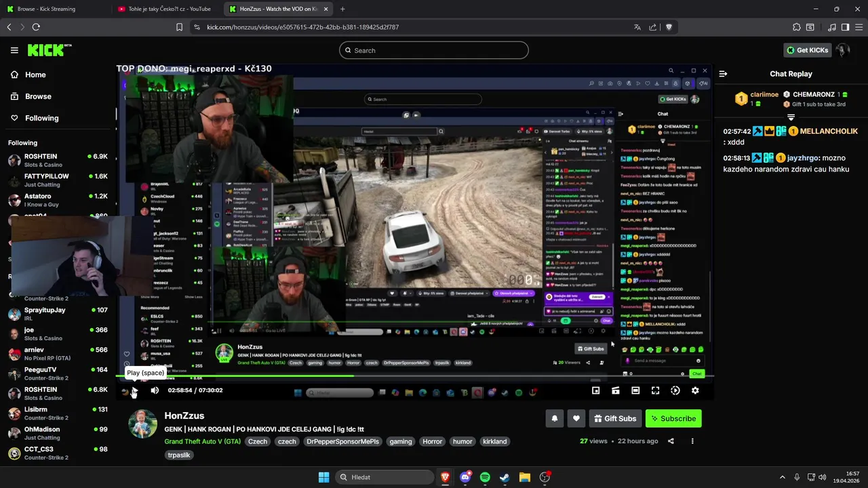Image resolution: width=868 pixels, height=488 pixels.
Task: Focus the Kick search field
Action: [x=434, y=50]
